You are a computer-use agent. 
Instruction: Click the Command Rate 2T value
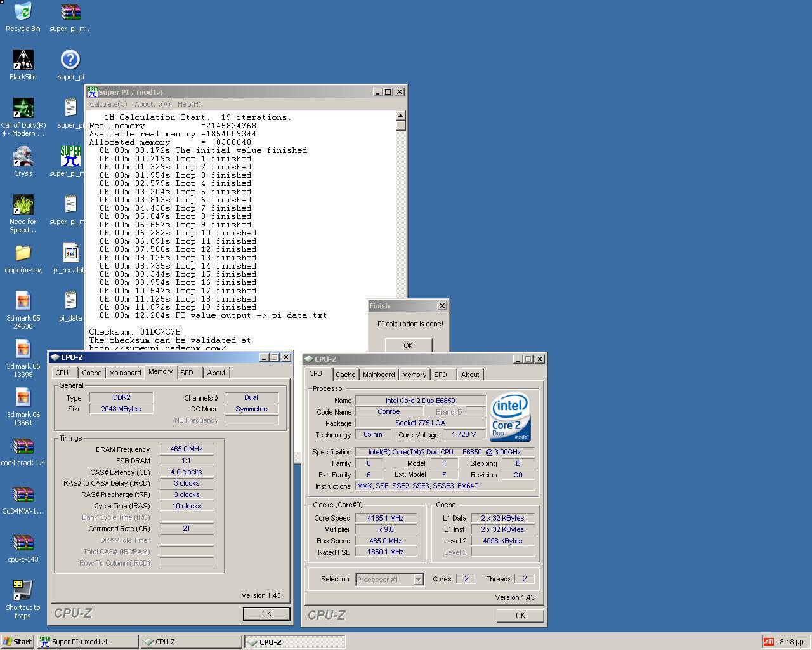[187, 529]
